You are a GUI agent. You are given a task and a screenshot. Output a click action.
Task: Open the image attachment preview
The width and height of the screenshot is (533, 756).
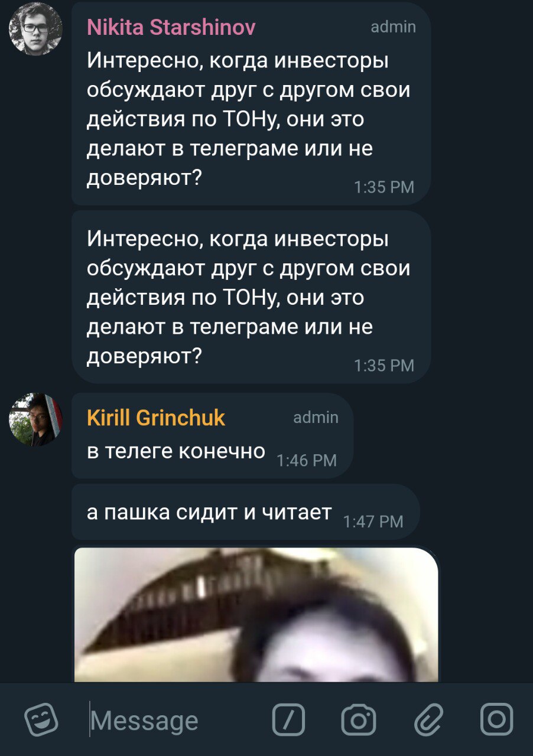256,614
